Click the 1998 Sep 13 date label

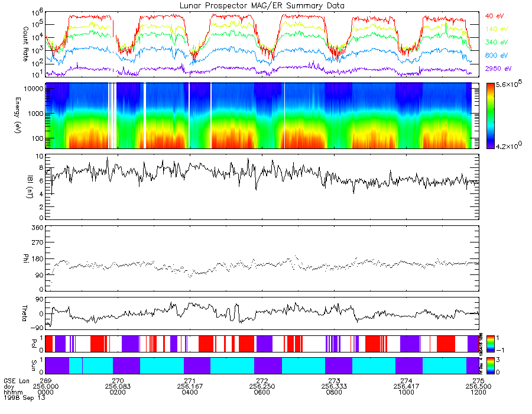[x=24, y=397]
